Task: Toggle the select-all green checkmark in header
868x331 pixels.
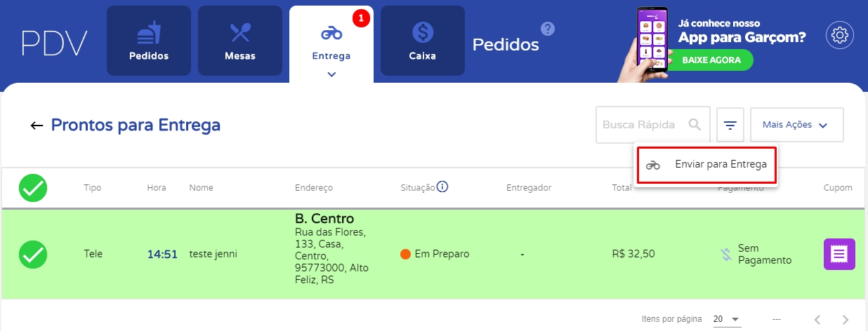Action: pyautogui.click(x=33, y=188)
